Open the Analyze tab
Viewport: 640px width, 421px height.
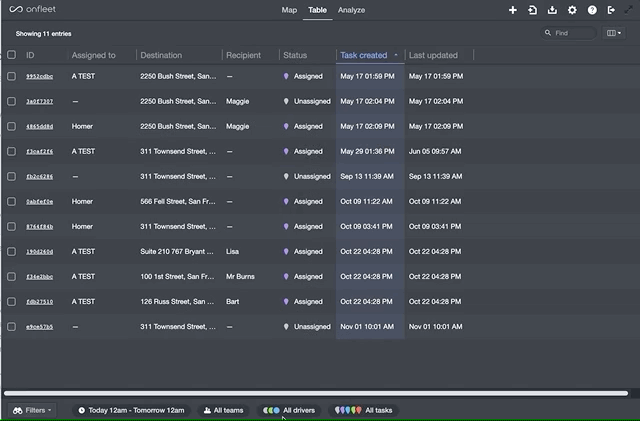351,10
